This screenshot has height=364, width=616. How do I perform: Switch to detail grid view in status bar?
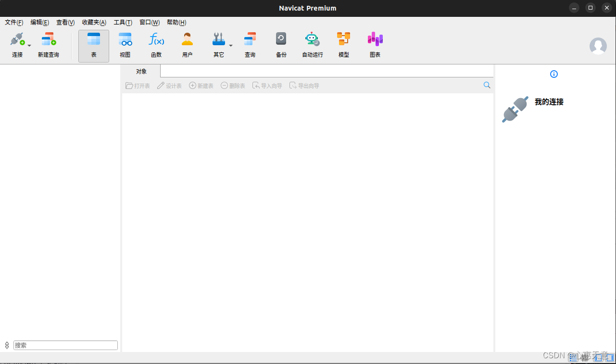point(585,358)
